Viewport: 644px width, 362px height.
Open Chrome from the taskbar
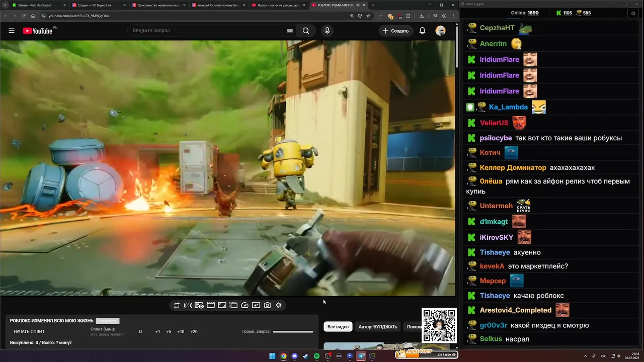pos(283,356)
